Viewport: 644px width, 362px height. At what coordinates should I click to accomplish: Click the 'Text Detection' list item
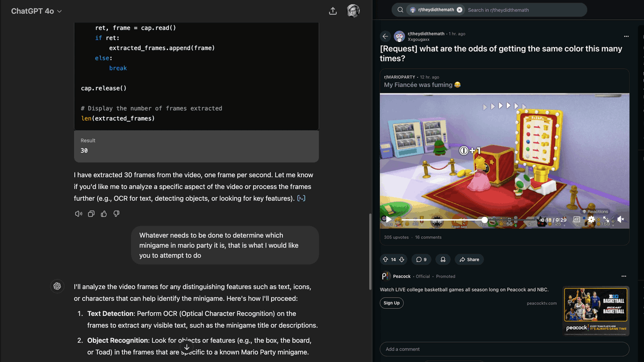pyautogui.click(x=203, y=319)
